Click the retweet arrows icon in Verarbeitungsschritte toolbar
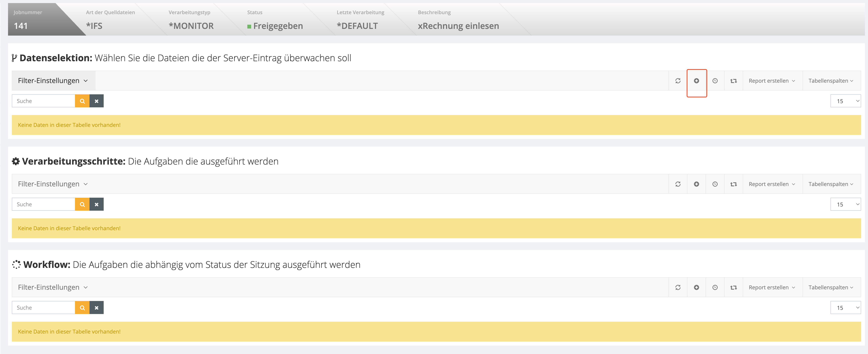 733,184
